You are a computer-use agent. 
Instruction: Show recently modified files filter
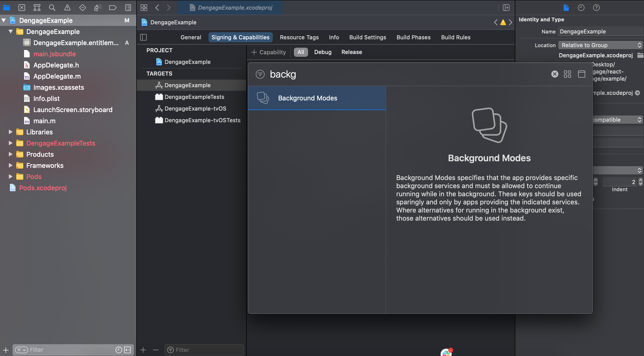click(119, 350)
